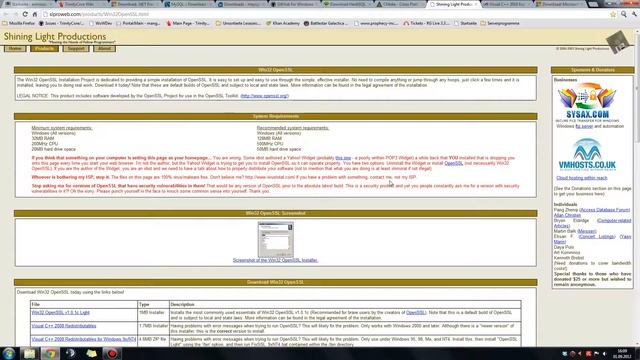Click the Products navigation button
640x360 pixels.
pyautogui.click(x=44, y=49)
